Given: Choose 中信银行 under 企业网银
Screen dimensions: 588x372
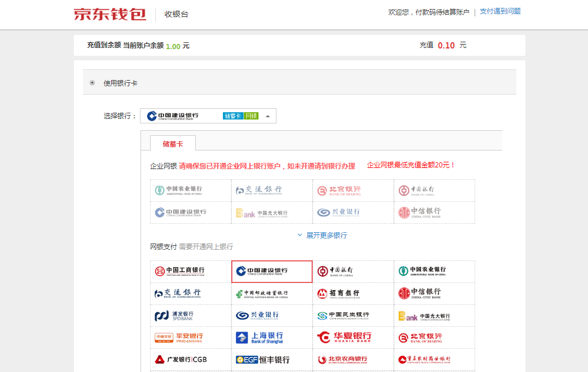Looking at the screenshot, I should pos(435,212).
